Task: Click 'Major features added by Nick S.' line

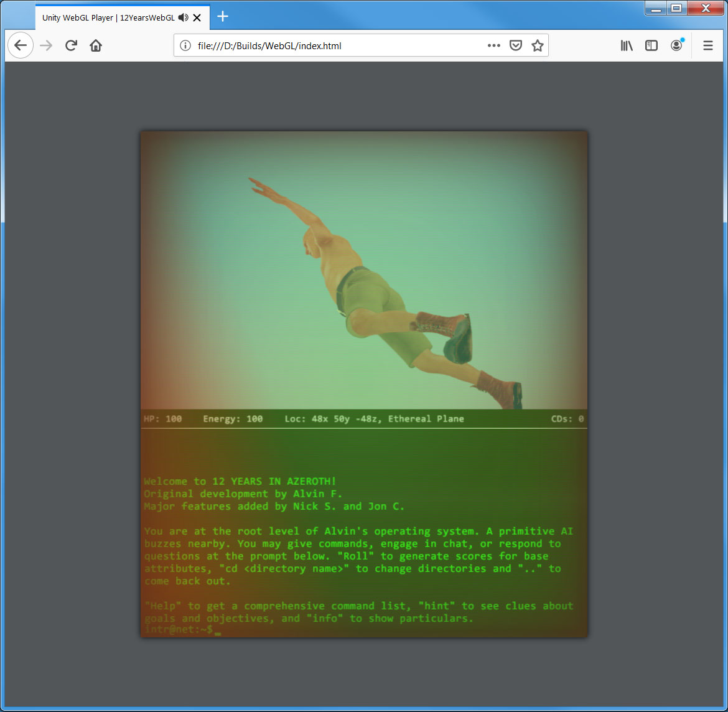Action: (x=274, y=506)
